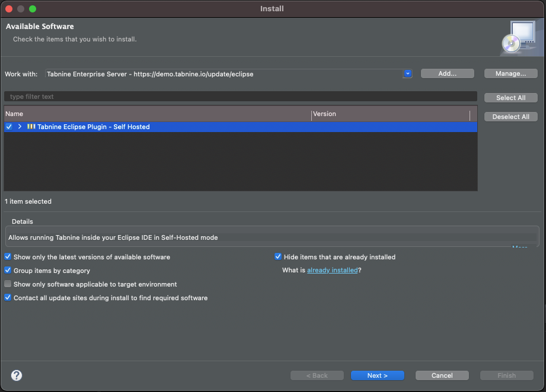Expand the Tabnine Eclipse Plugin tree node
This screenshot has width=546, height=392.
click(20, 127)
